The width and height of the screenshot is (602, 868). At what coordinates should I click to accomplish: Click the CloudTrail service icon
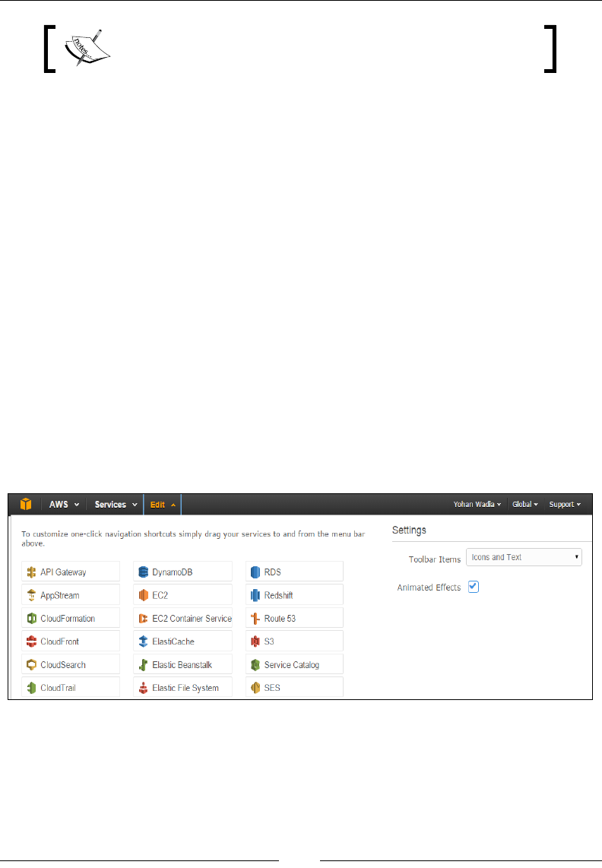tap(32, 688)
